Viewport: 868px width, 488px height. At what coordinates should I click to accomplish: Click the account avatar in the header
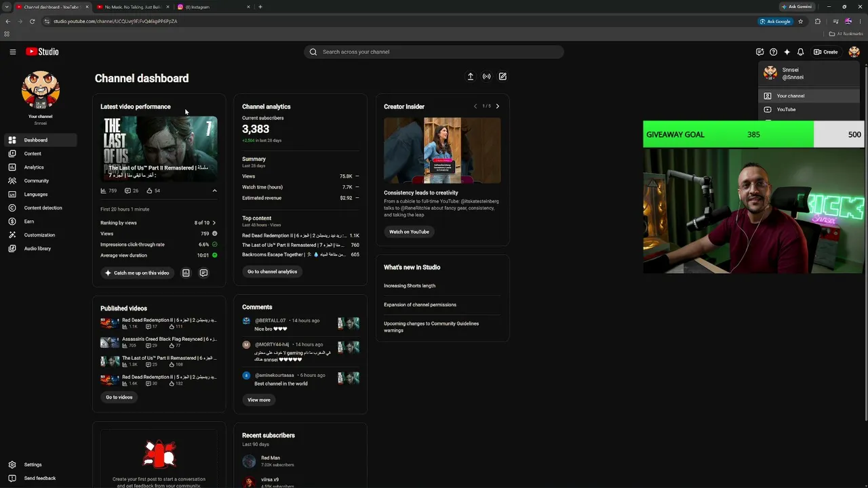click(x=854, y=52)
